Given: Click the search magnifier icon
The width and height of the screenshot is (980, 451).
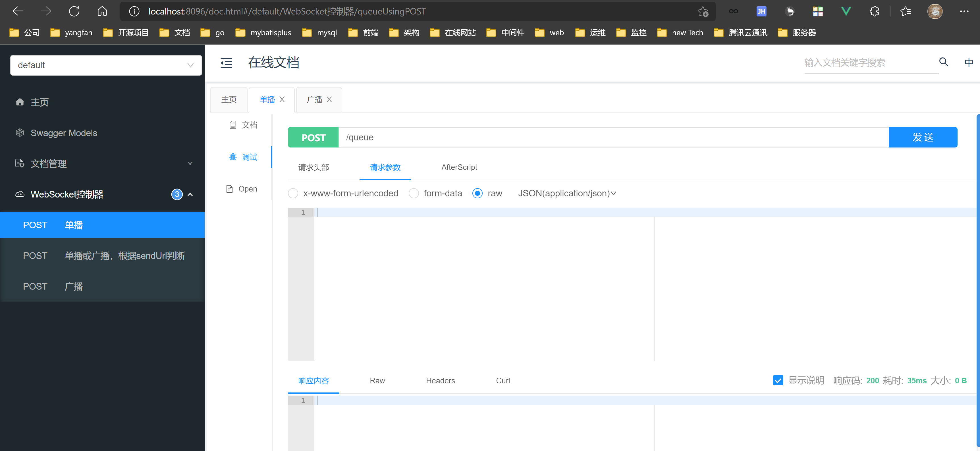Looking at the screenshot, I should (944, 62).
